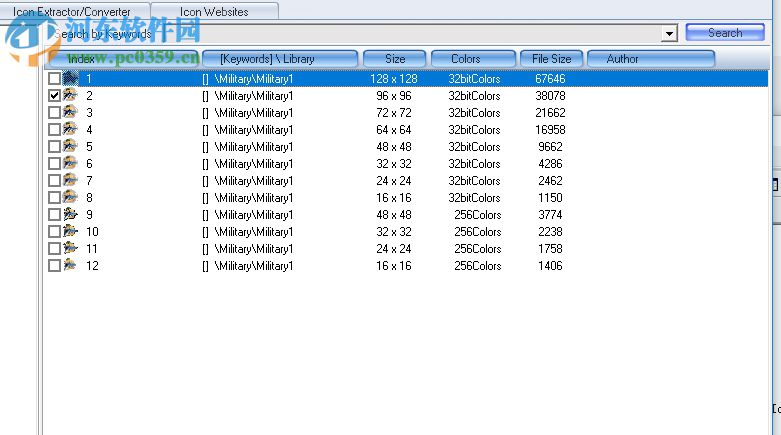Click file size value 2238

click(x=550, y=232)
